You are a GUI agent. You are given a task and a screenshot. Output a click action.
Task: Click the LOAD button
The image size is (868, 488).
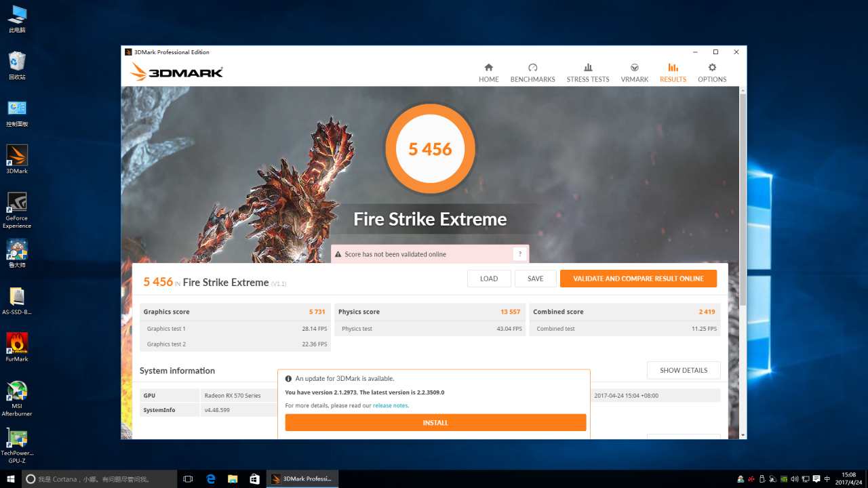[x=489, y=279]
